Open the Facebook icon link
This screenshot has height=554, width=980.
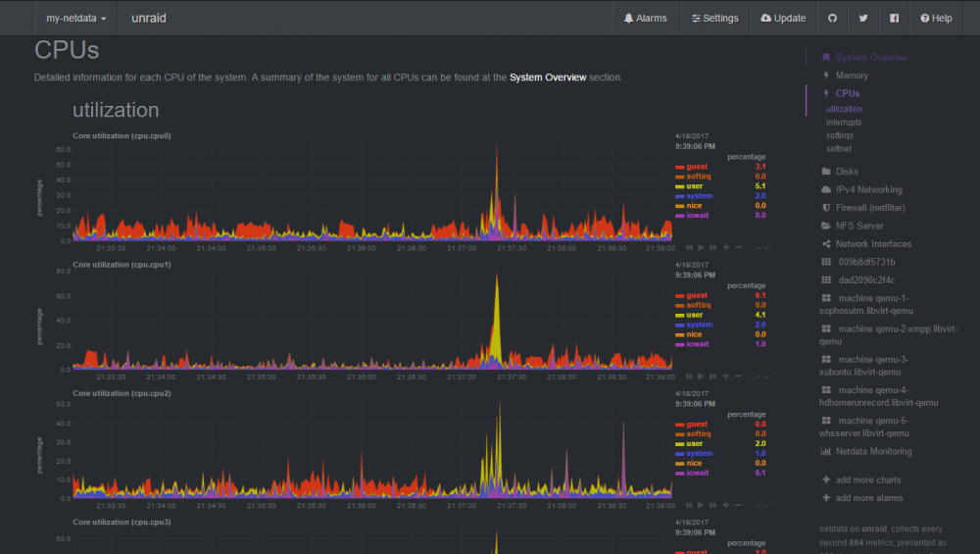895,18
